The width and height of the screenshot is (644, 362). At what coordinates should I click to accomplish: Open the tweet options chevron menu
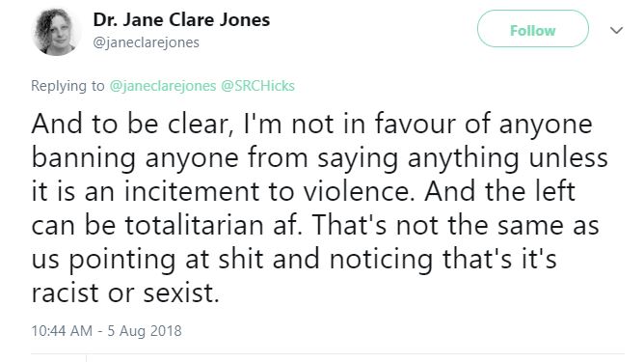coord(616,30)
